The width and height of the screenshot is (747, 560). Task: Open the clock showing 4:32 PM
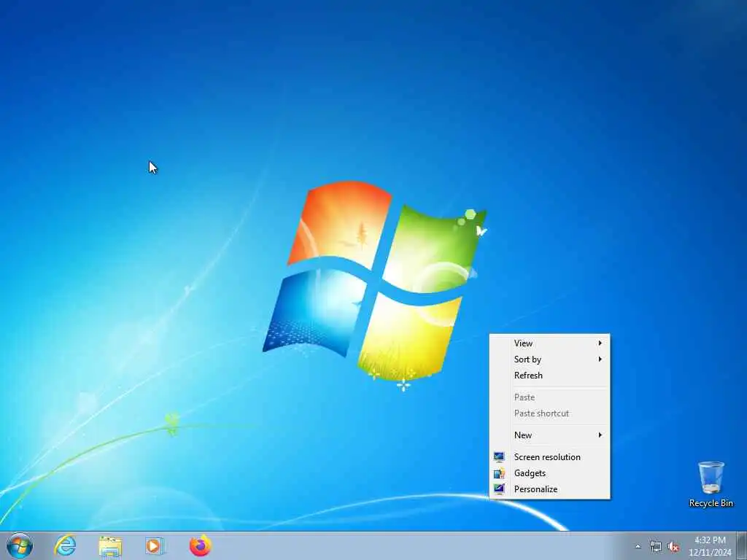pyautogui.click(x=710, y=546)
